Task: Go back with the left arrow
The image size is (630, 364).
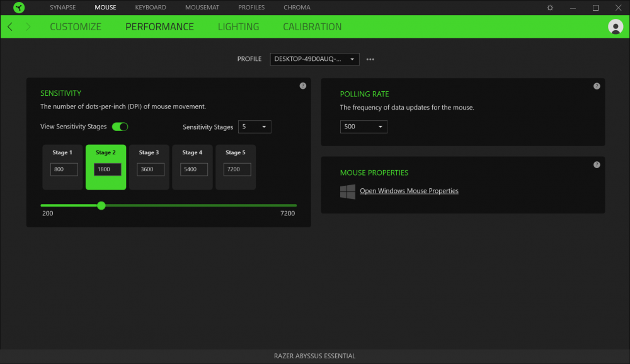Action: pyautogui.click(x=10, y=27)
